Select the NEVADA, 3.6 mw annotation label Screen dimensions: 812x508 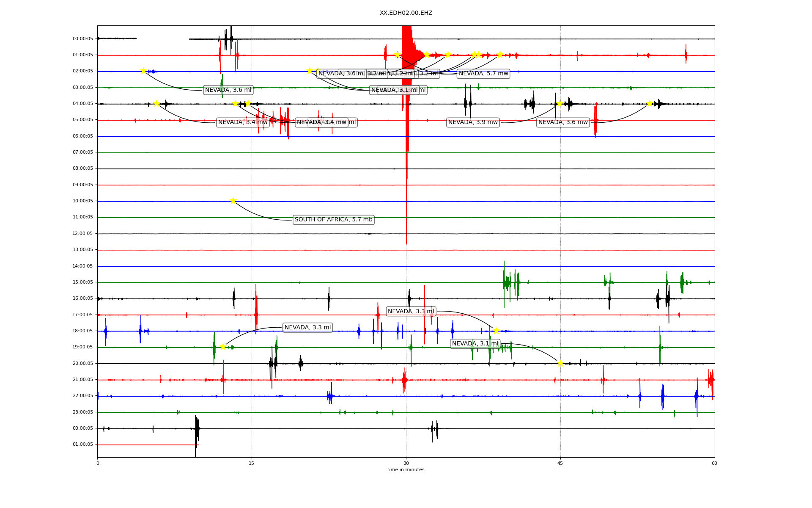(x=563, y=122)
